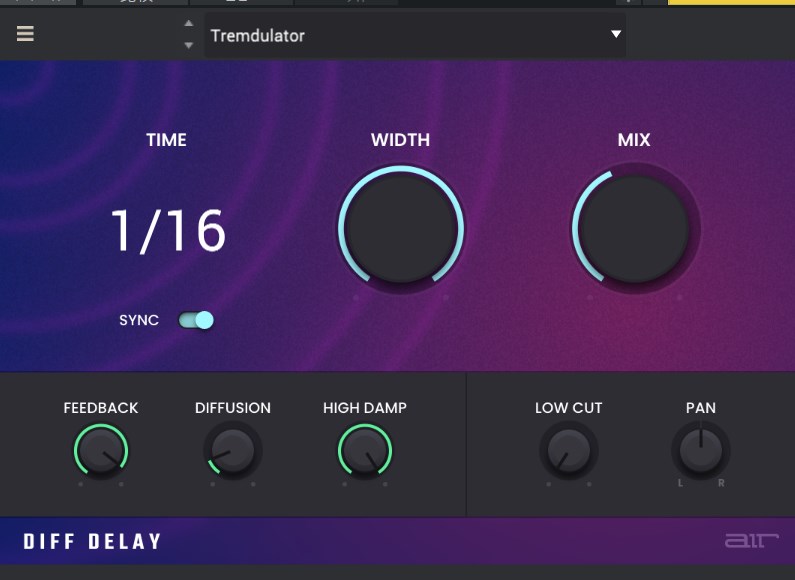Toggle the SYNC switch off
Viewport: 795px width, 580px height.
(x=196, y=320)
